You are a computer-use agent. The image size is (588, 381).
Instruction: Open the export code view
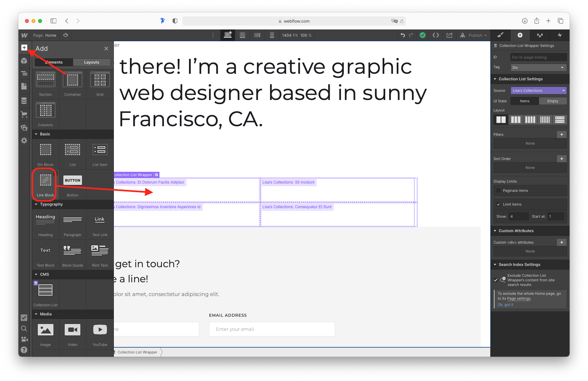436,35
